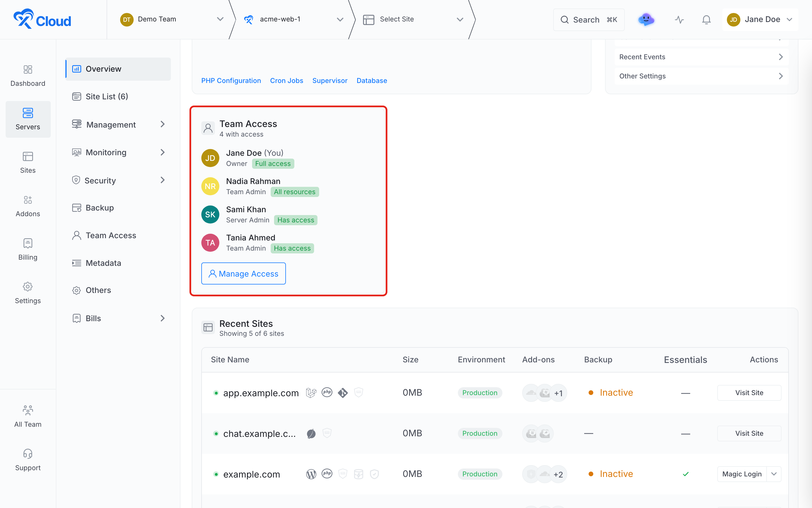Open the notifications bell

(x=706, y=20)
